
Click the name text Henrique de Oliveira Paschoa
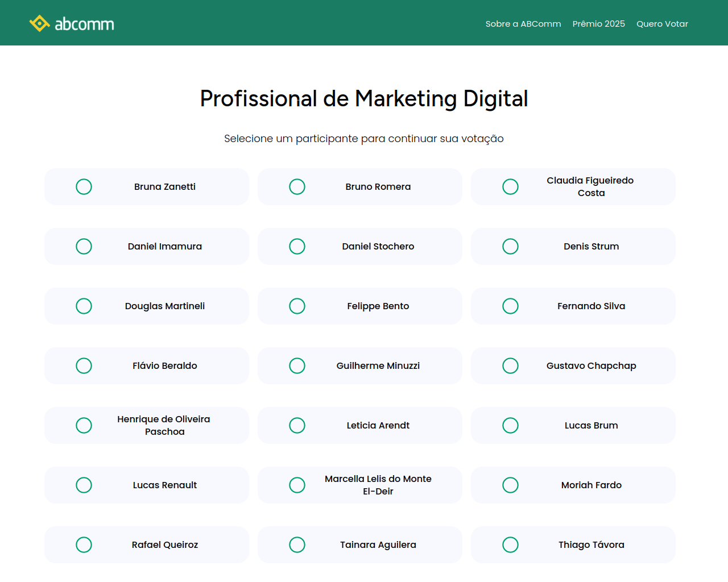click(x=164, y=425)
